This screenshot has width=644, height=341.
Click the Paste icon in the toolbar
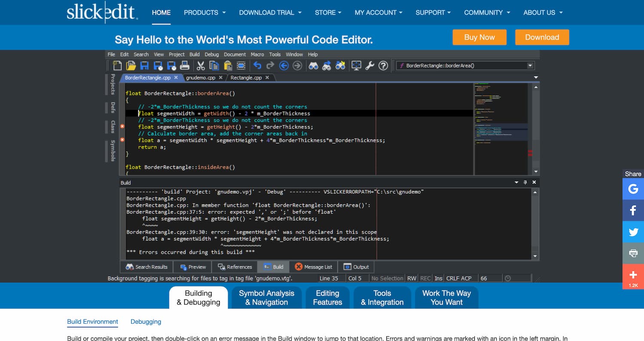[228, 65]
